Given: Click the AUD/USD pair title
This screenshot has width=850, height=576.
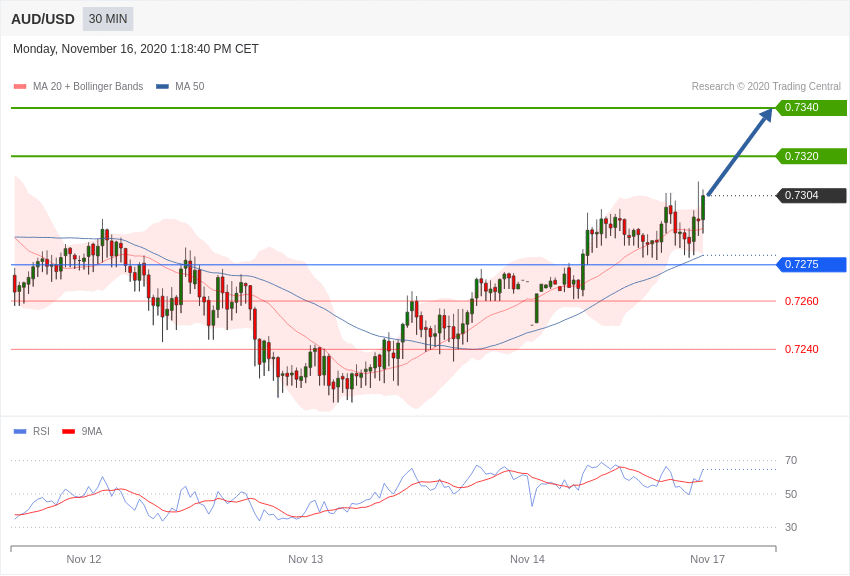Looking at the screenshot, I should [43, 19].
